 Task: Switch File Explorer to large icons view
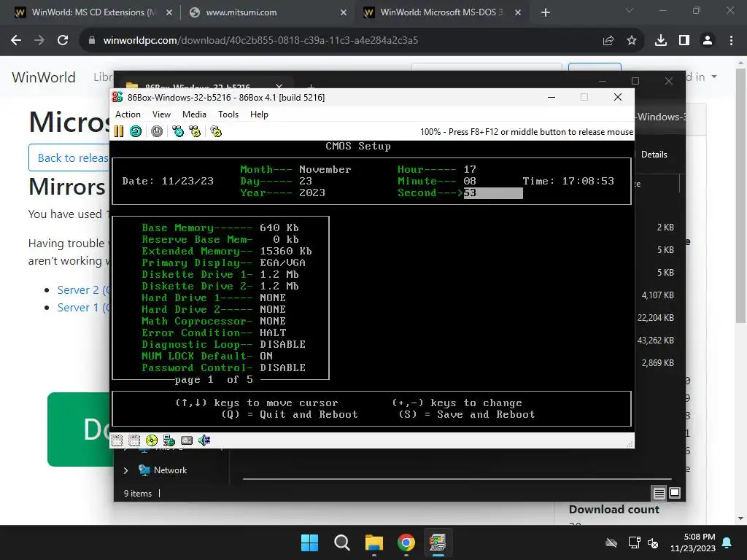pos(675,494)
